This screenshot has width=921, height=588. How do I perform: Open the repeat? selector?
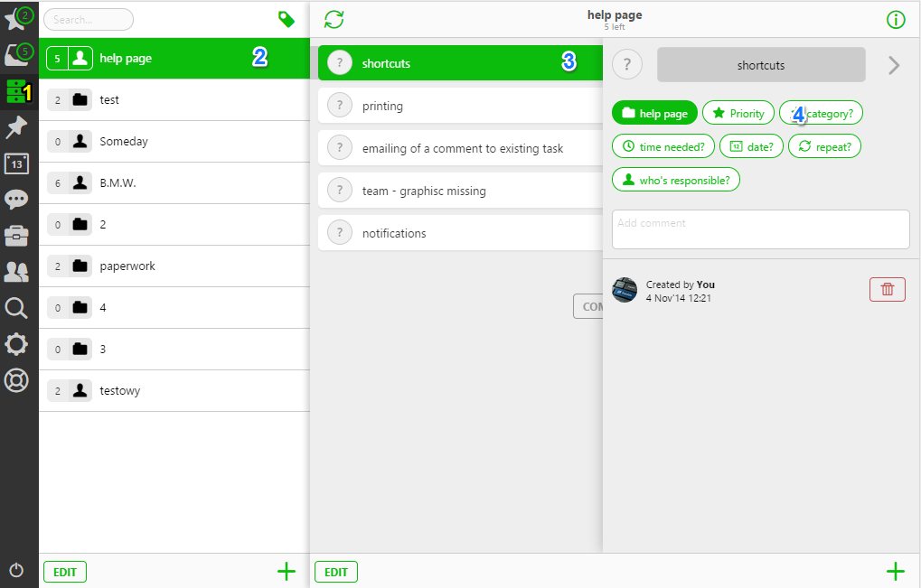point(824,146)
